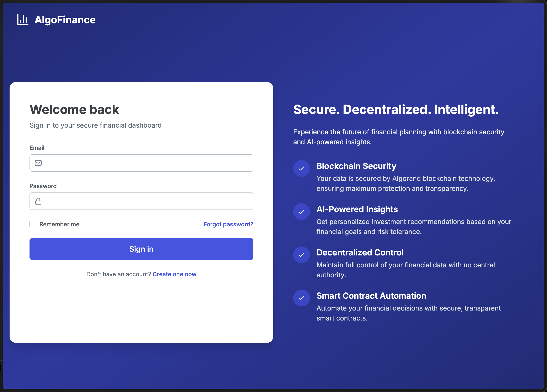The image size is (547, 392).
Task: Enable the Remember me checkbox
Action: 33,224
